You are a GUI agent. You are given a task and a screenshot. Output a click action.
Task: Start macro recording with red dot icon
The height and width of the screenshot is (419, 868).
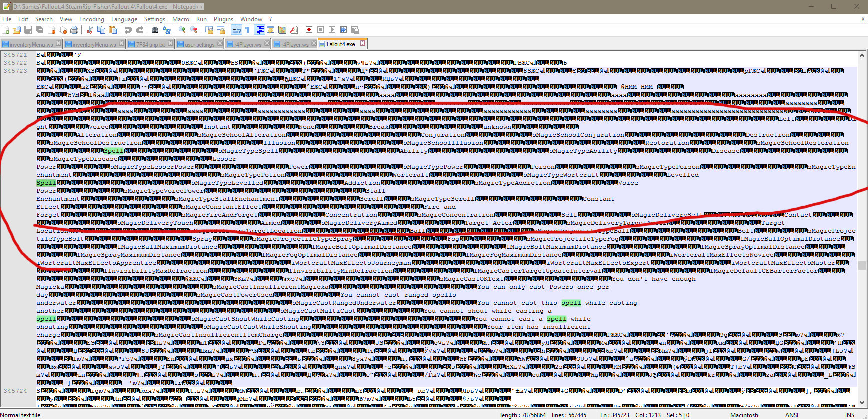(309, 30)
